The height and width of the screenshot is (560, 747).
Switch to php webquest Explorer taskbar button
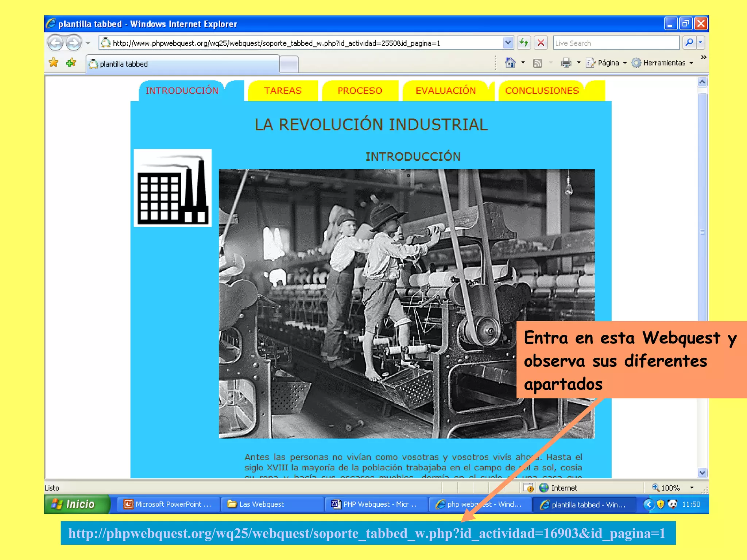(480, 504)
